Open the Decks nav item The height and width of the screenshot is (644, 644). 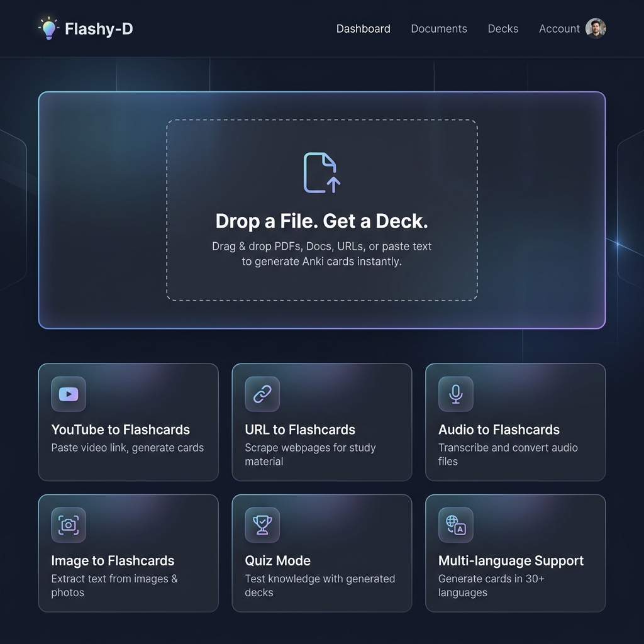[x=503, y=29]
